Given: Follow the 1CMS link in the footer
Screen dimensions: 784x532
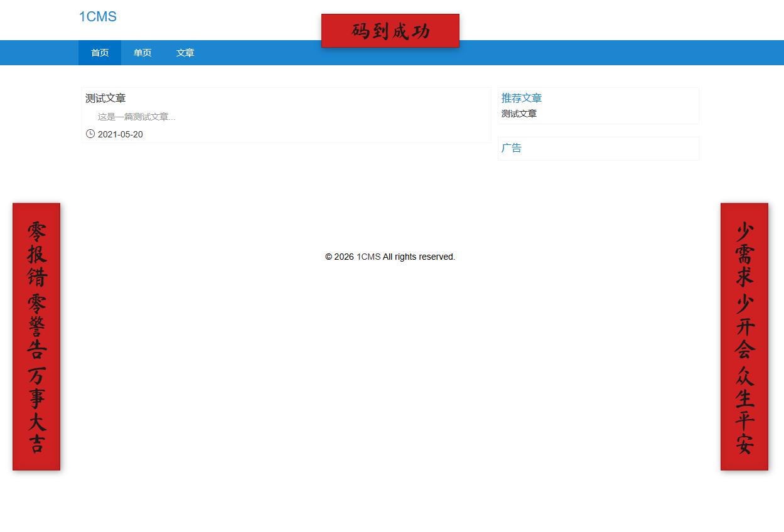Looking at the screenshot, I should (368, 257).
